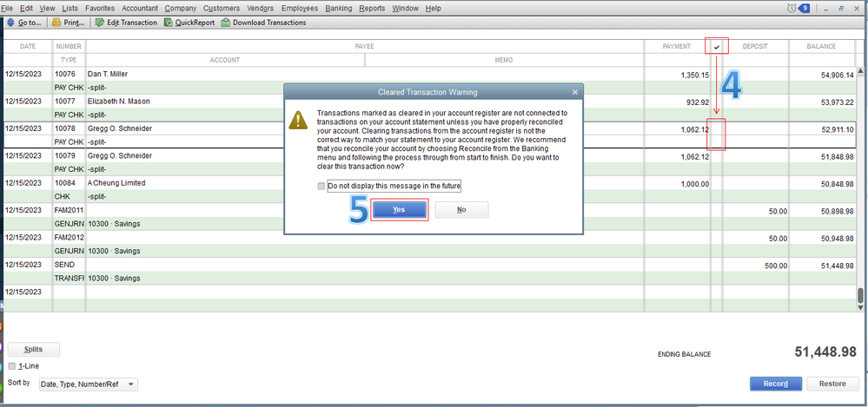This screenshot has height=407, width=868.
Task: Click the register vertical scrollbar thumb
Action: tap(860, 294)
